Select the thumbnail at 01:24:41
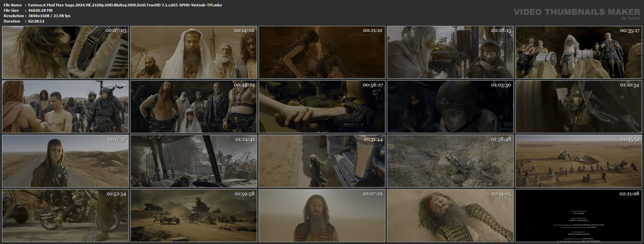The height and width of the screenshot is (244, 644). tap(194, 161)
